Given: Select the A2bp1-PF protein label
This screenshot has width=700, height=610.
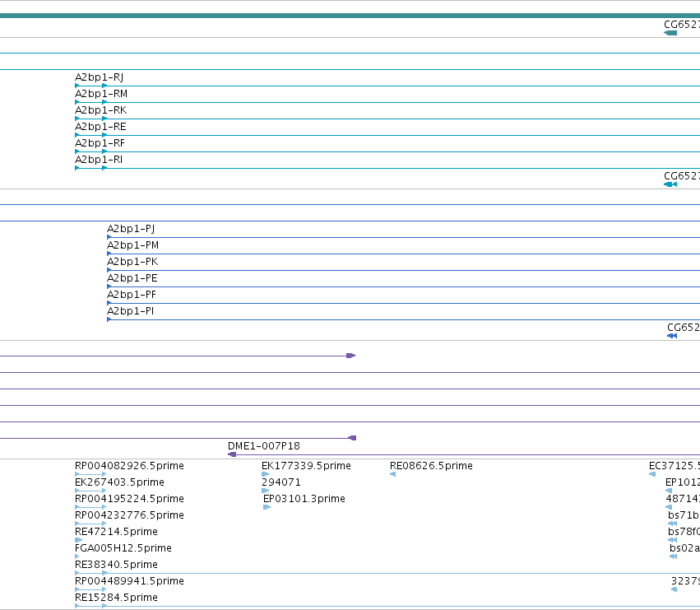Looking at the screenshot, I should [x=132, y=295].
